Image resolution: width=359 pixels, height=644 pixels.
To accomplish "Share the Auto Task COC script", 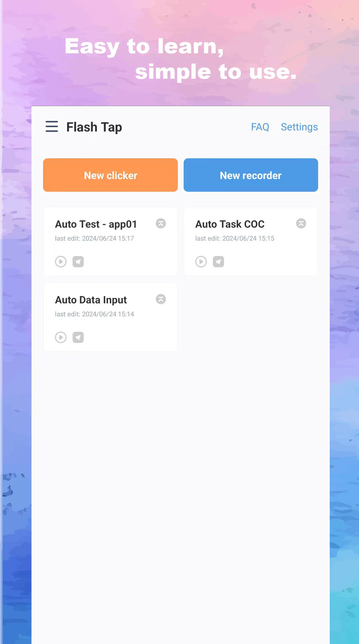I will [x=218, y=262].
